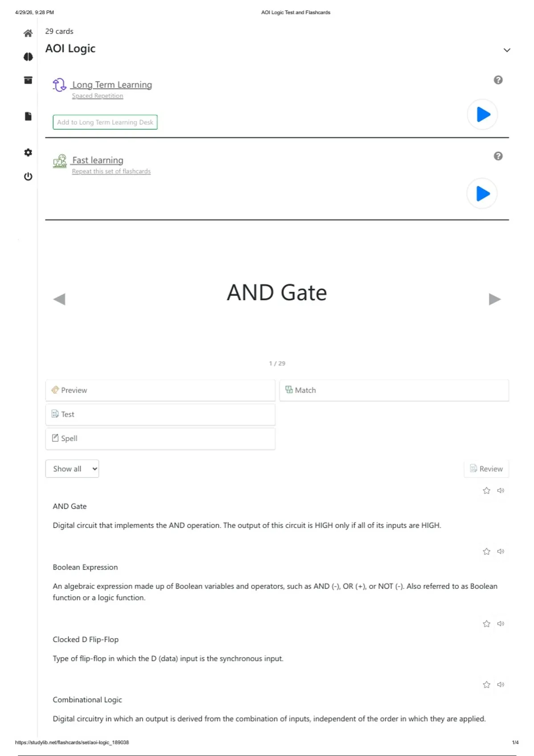This screenshot has width=534, height=756.
Task: Select the Match mode option
Action: click(394, 390)
